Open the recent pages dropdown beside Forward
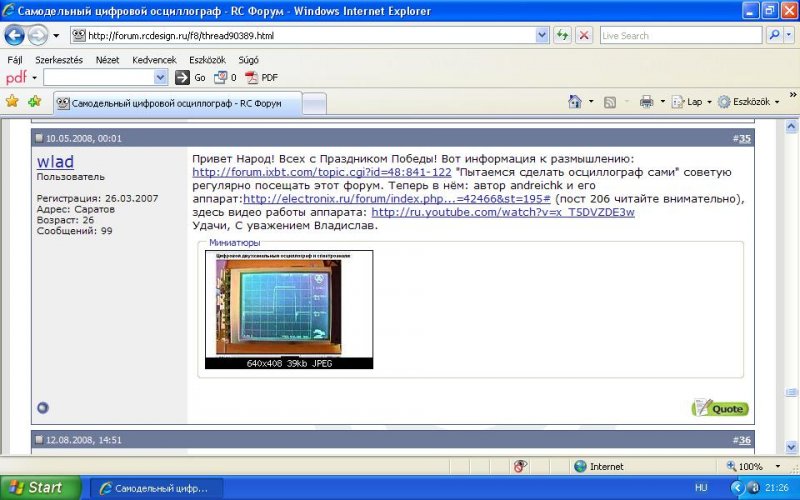 point(56,36)
